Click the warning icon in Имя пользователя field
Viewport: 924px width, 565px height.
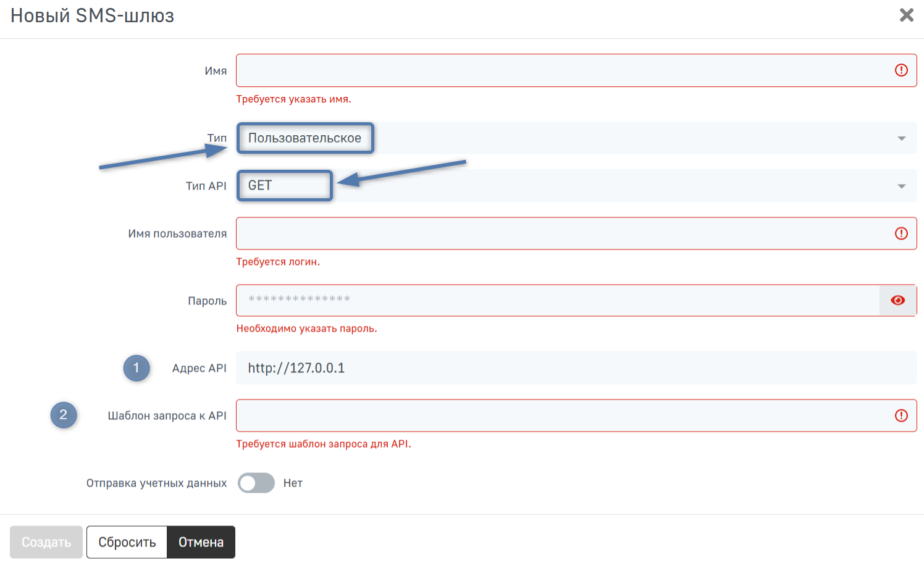[901, 233]
